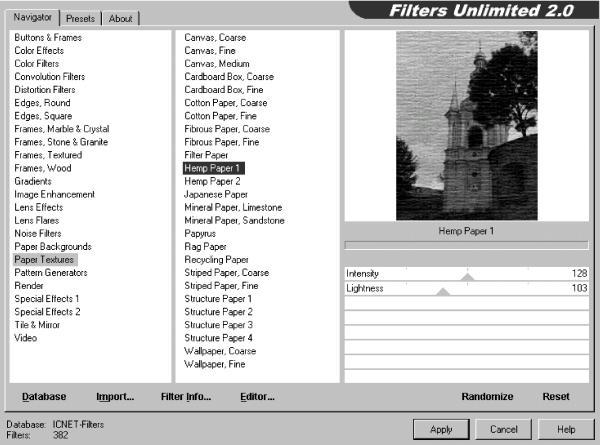Open Filter Info... dialog
This screenshot has height=445, width=600.
pos(186,397)
